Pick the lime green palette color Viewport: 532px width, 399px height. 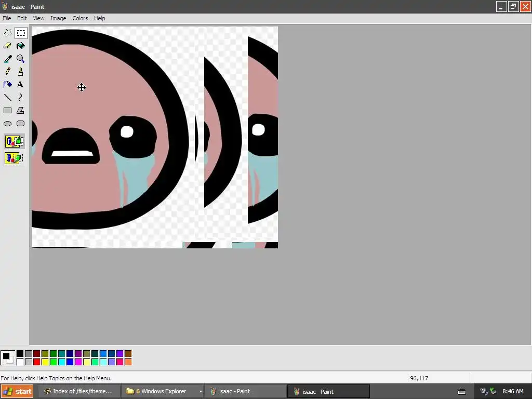(54, 362)
